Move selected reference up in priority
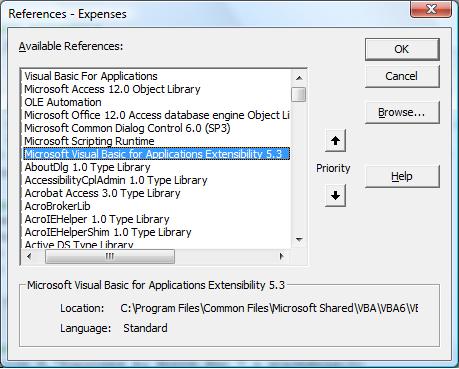459x369 pixels. point(335,141)
